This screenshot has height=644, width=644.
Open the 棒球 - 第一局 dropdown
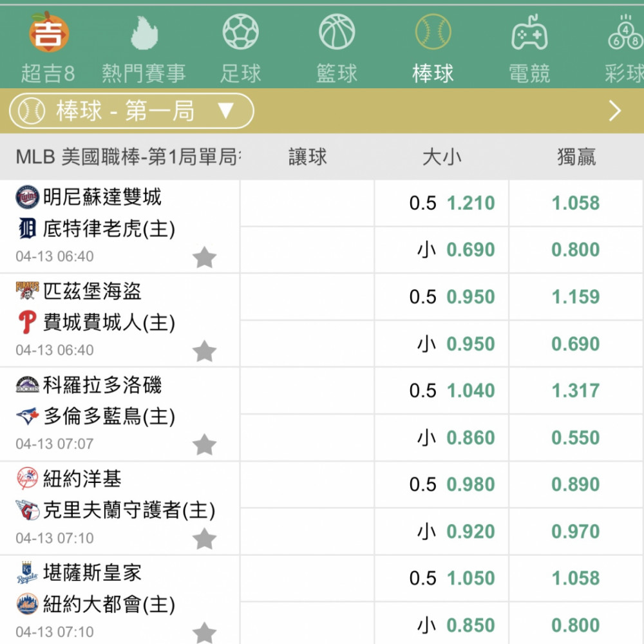pos(131,111)
